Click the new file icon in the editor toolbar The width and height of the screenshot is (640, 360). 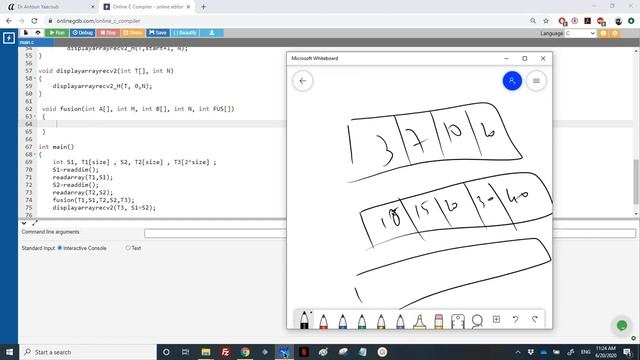tap(26, 33)
